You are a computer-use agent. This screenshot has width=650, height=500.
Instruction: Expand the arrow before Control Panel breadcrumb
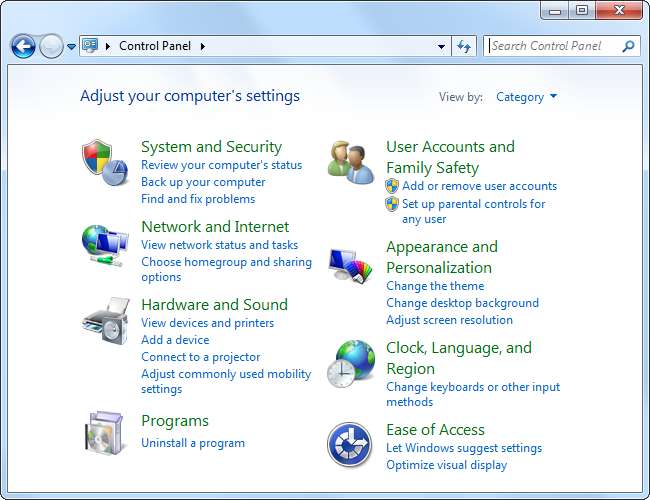(x=108, y=46)
